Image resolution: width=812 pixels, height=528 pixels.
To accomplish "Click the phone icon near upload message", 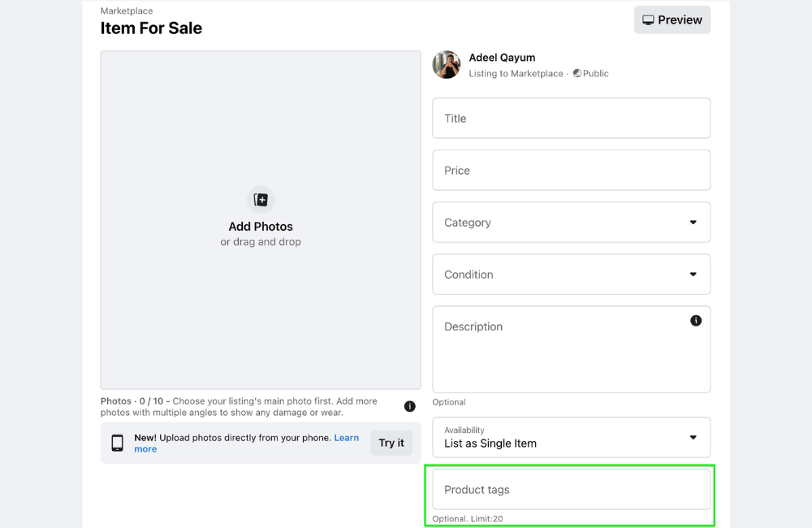I will 118,442.
